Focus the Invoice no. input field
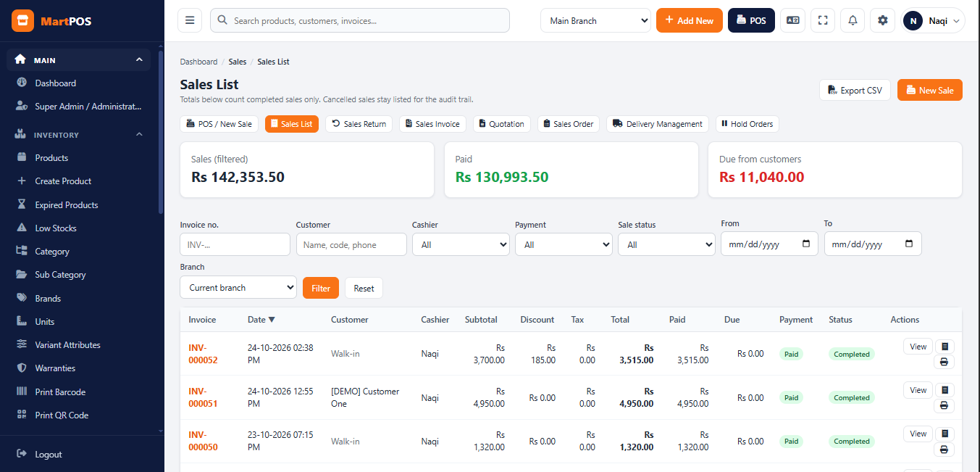Image resolution: width=980 pixels, height=472 pixels. (x=235, y=244)
